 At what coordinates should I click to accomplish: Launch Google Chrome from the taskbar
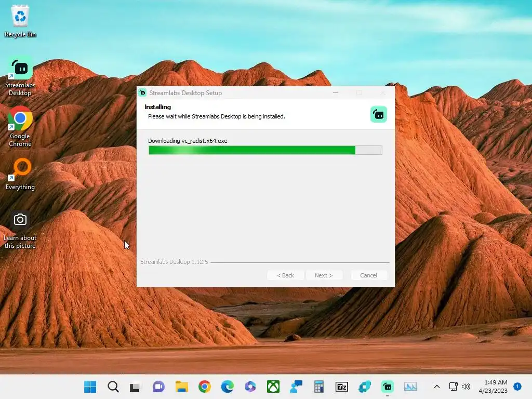point(205,387)
